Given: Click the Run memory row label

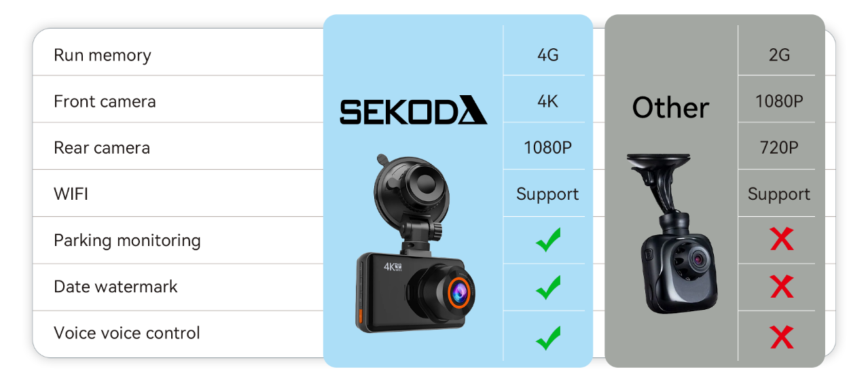Looking at the screenshot, I should pos(103,55).
